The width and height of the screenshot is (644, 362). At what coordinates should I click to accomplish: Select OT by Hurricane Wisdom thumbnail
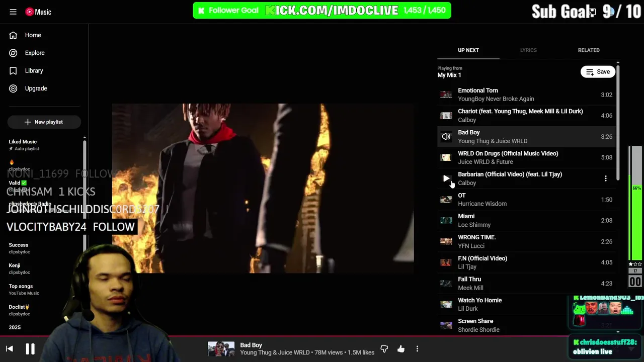click(446, 200)
